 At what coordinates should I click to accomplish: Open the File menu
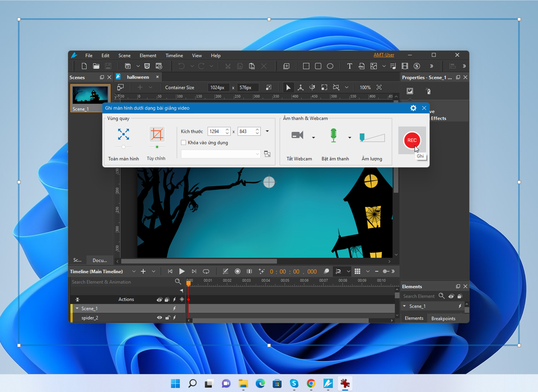pyautogui.click(x=89, y=55)
